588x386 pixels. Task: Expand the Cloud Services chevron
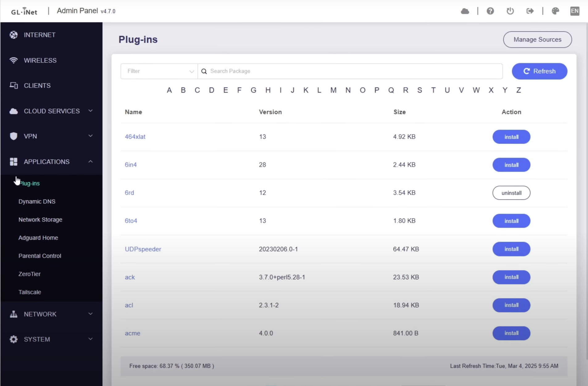(90, 111)
